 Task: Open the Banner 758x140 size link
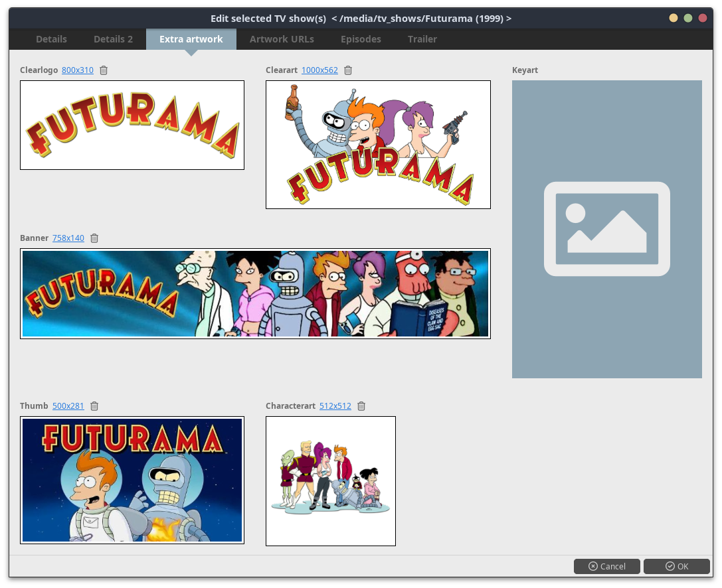coord(68,238)
